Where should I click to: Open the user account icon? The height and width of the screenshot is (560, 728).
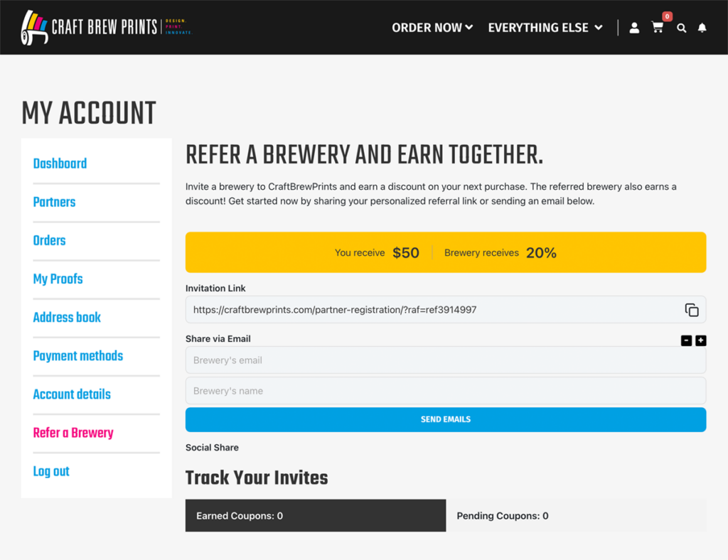click(x=634, y=28)
